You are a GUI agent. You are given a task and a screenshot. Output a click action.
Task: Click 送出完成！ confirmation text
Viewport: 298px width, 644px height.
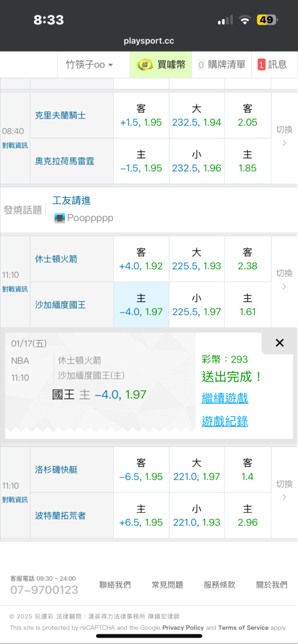point(232,377)
